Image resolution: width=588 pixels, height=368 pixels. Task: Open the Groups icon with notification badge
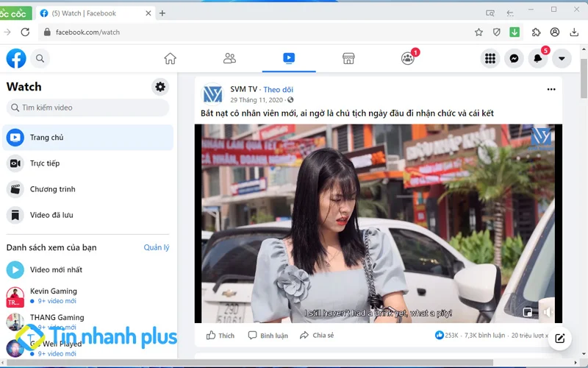pos(408,58)
